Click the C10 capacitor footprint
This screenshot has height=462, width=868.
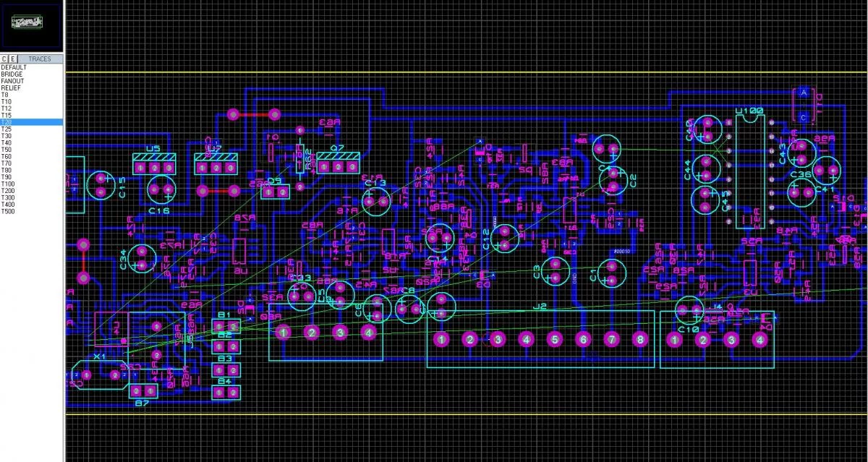tap(688, 311)
